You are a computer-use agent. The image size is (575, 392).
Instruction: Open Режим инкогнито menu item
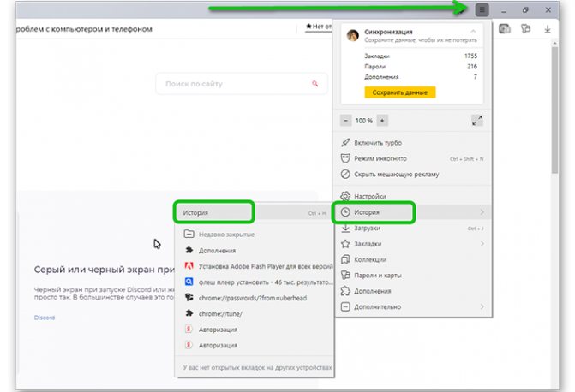click(x=414, y=158)
